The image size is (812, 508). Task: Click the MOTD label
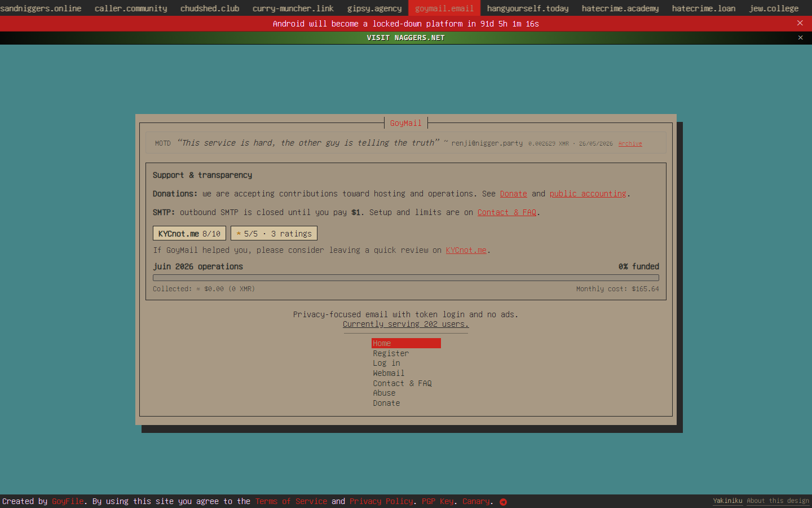[163, 143]
